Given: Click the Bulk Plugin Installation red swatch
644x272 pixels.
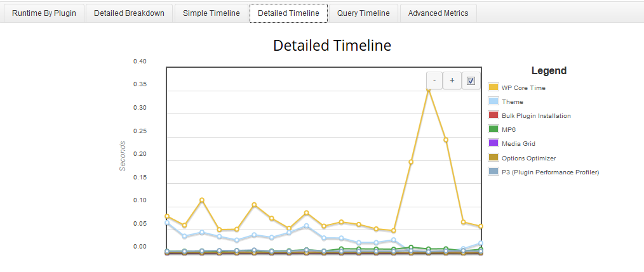Looking at the screenshot, I should tap(493, 115).
